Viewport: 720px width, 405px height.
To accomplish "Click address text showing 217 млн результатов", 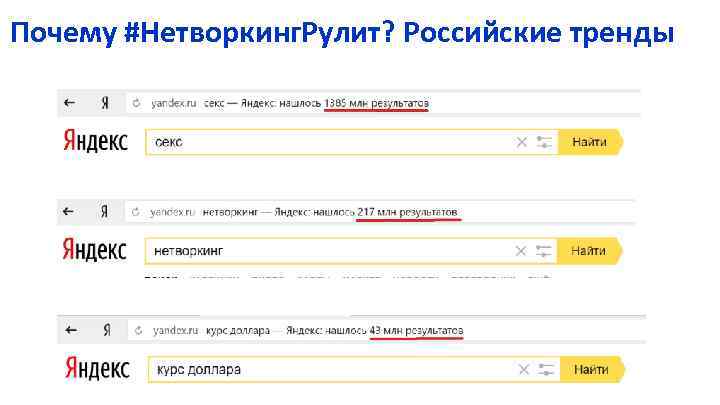I will click(x=408, y=212).
